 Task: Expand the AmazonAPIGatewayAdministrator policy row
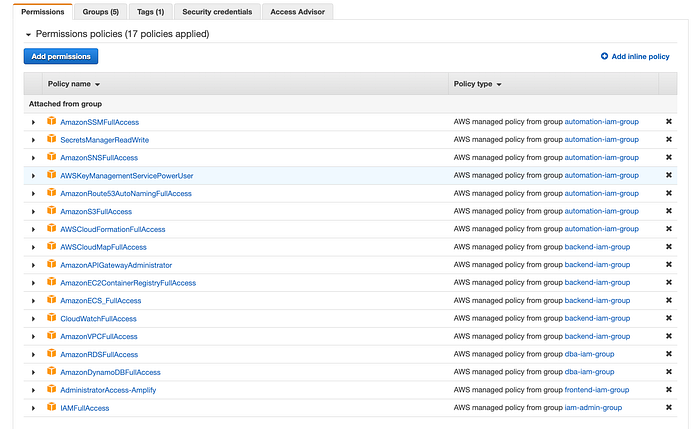click(x=33, y=265)
